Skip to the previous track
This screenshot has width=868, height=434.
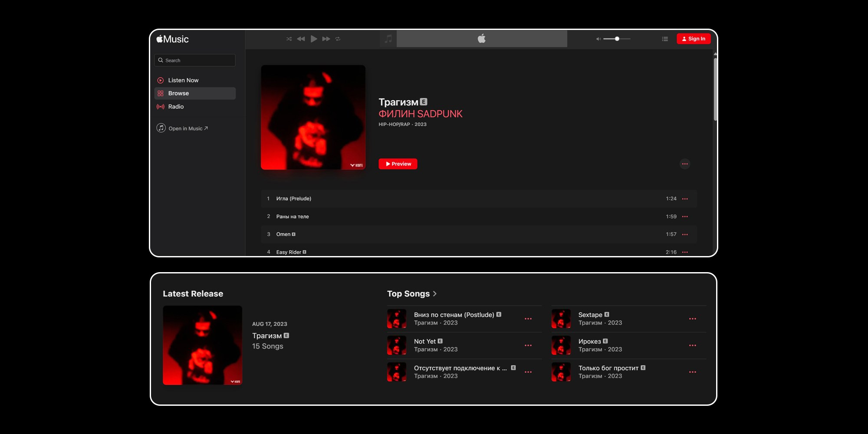click(x=301, y=39)
